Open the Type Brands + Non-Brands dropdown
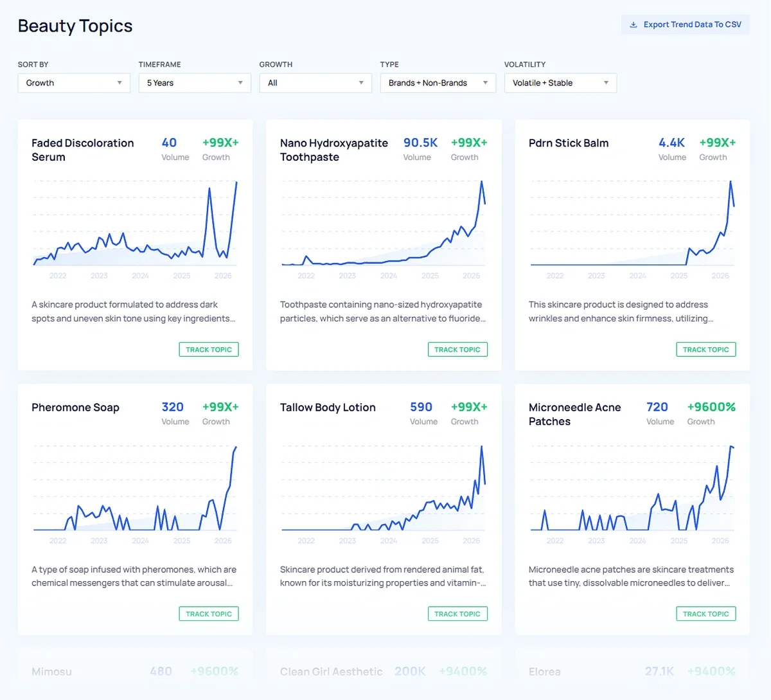The height and width of the screenshot is (700, 771). pos(438,83)
